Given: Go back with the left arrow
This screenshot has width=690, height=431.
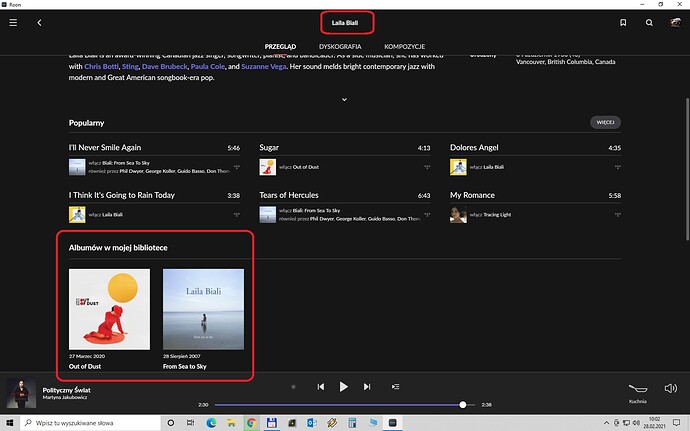Looking at the screenshot, I should tap(39, 22).
